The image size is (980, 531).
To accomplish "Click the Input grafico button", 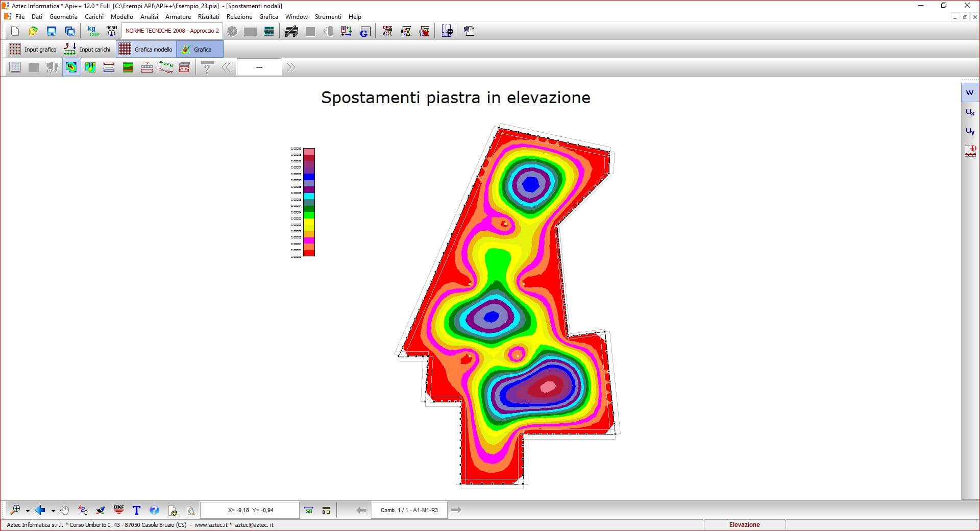I will pyautogui.click(x=33, y=50).
